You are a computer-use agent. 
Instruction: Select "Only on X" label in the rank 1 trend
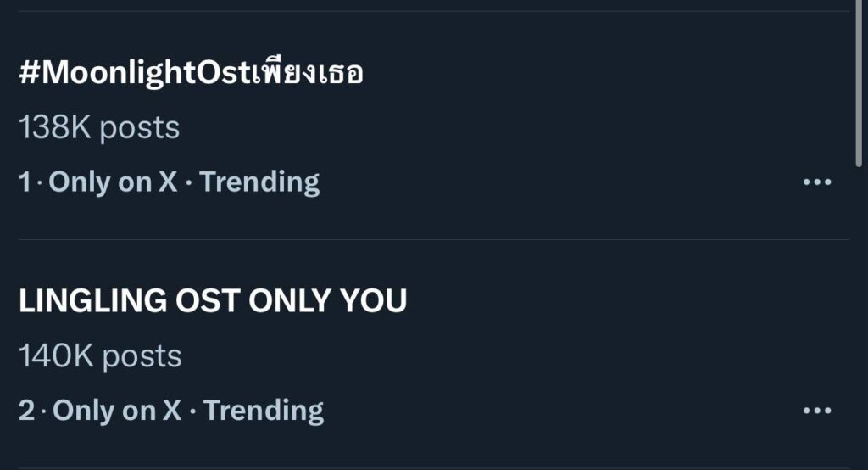(x=114, y=182)
